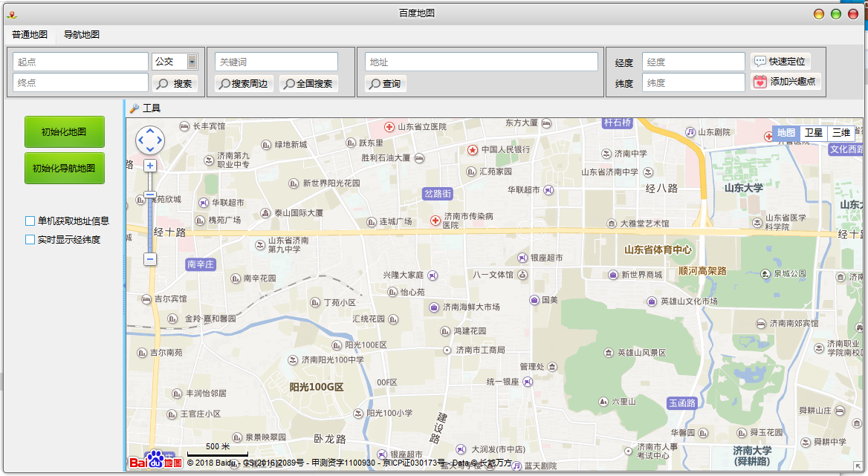Click the Baidu map logo
868x476 pixels.
click(x=155, y=460)
